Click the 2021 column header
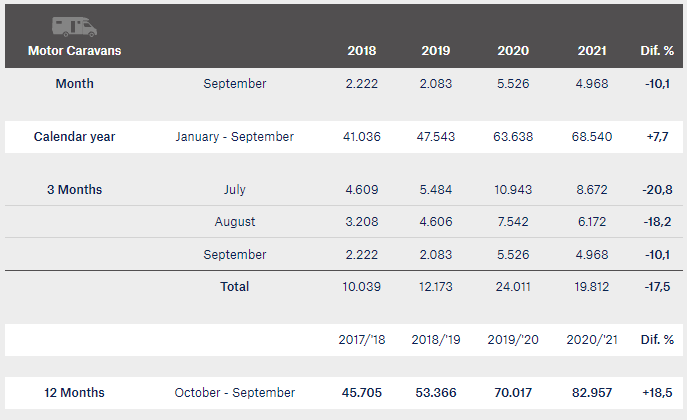This screenshot has height=420, width=687. coord(592,51)
